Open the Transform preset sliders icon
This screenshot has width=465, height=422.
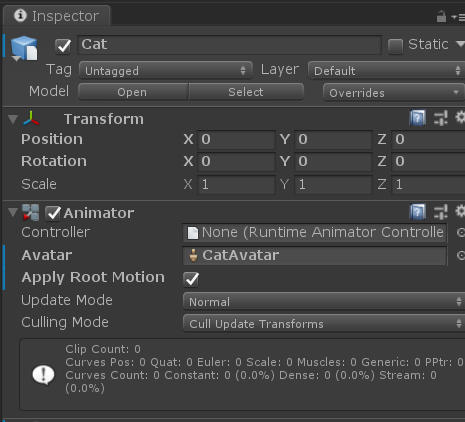click(441, 118)
